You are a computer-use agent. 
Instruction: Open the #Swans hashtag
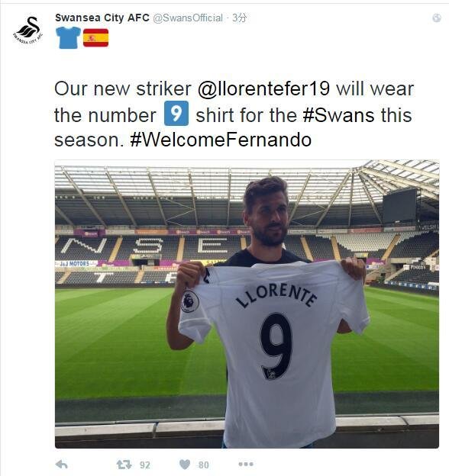point(339,115)
